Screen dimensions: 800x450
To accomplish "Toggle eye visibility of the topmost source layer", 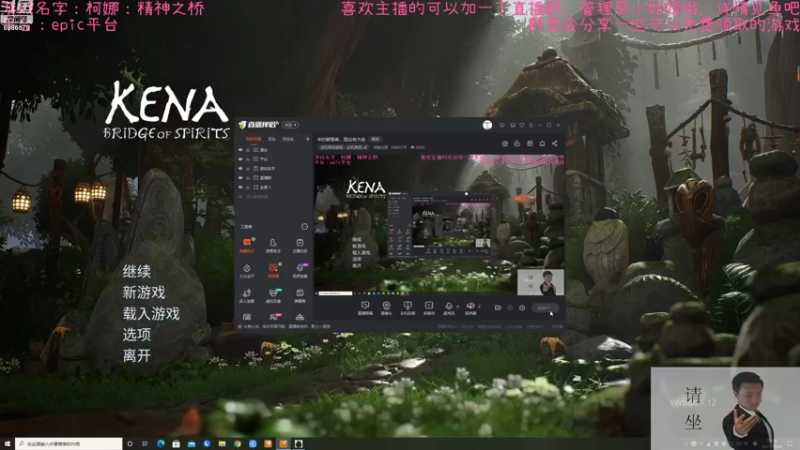I will (x=240, y=150).
